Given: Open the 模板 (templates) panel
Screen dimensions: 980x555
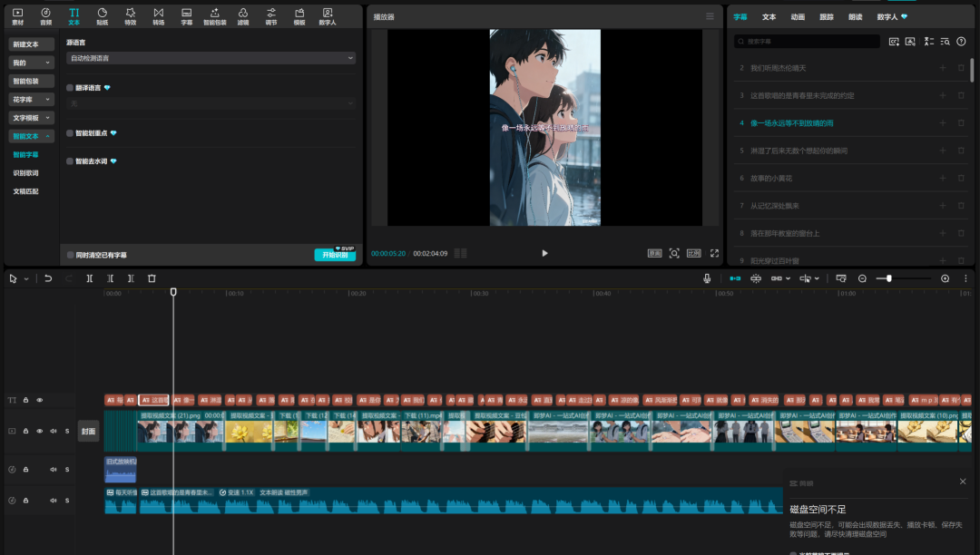Looking at the screenshot, I should point(299,16).
